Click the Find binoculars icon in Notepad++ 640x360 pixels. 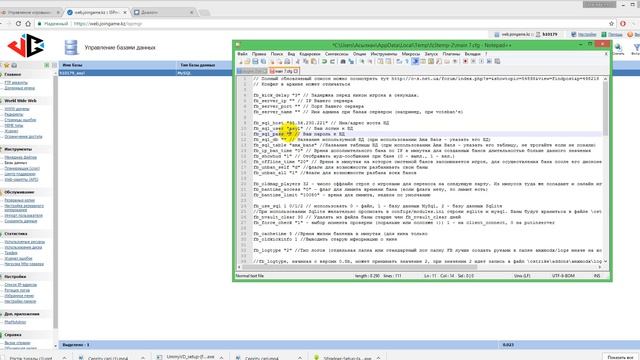tap(343, 61)
